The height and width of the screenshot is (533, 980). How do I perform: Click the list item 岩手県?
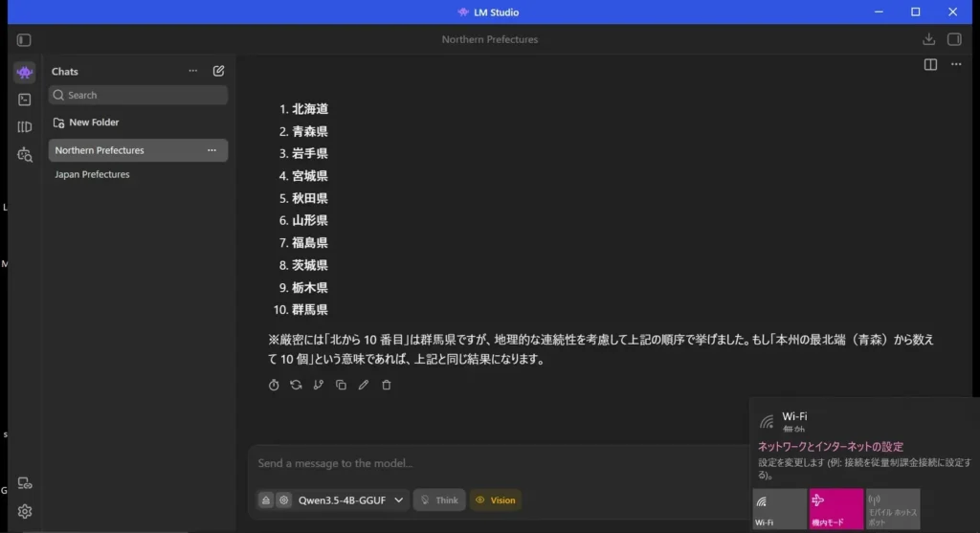point(310,154)
